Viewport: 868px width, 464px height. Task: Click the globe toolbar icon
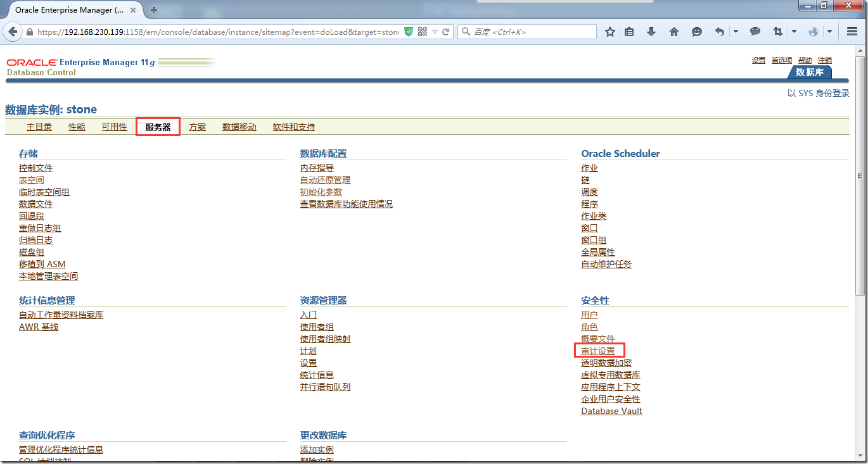(814, 32)
